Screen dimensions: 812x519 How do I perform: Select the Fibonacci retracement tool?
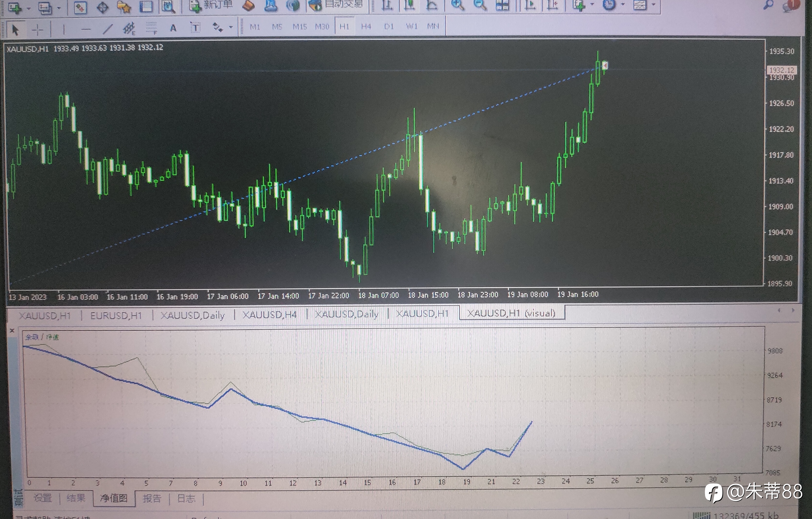coord(151,28)
